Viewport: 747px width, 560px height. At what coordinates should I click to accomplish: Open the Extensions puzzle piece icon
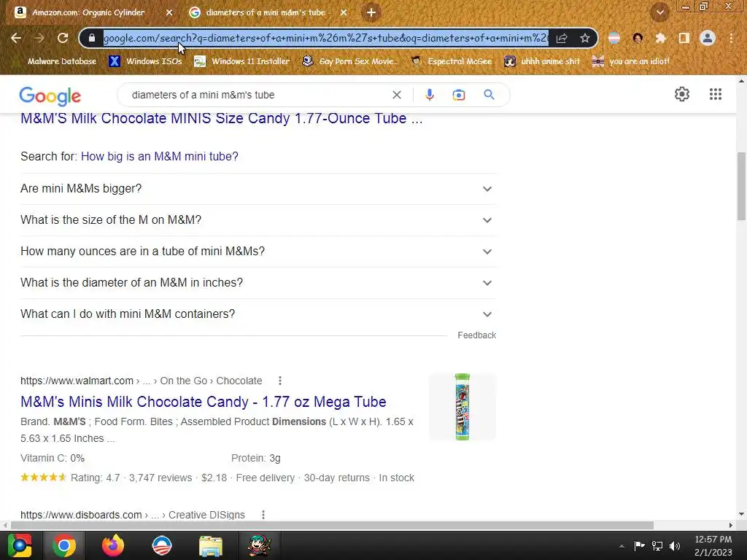[660, 38]
